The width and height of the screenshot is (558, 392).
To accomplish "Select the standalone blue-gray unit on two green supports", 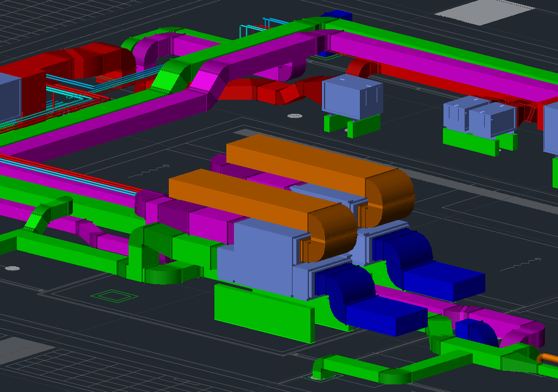I will point(352,97).
